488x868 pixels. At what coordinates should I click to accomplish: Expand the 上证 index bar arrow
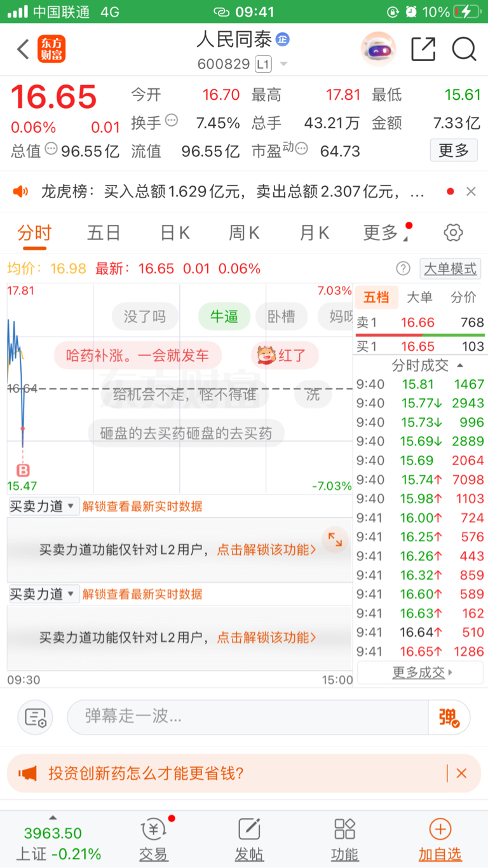click(x=53, y=818)
